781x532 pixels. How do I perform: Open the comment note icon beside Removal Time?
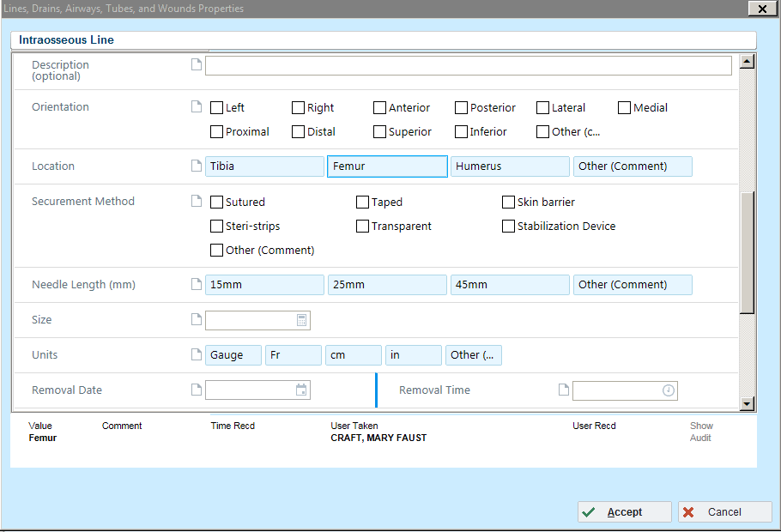pyautogui.click(x=564, y=390)
